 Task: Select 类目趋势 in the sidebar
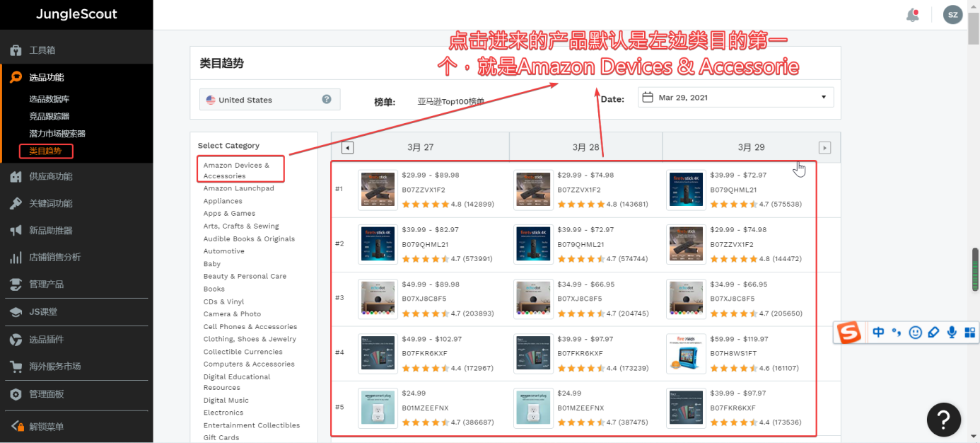coord(45,151)
